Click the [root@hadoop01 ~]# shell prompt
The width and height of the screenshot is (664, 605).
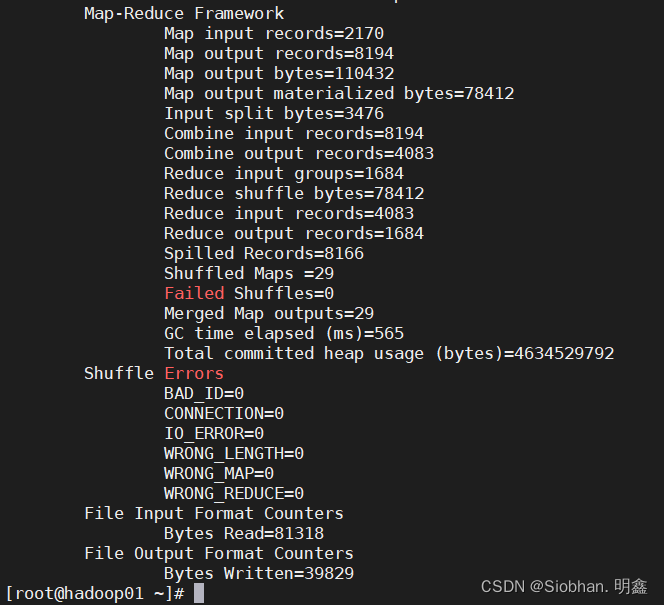[95, 594]
